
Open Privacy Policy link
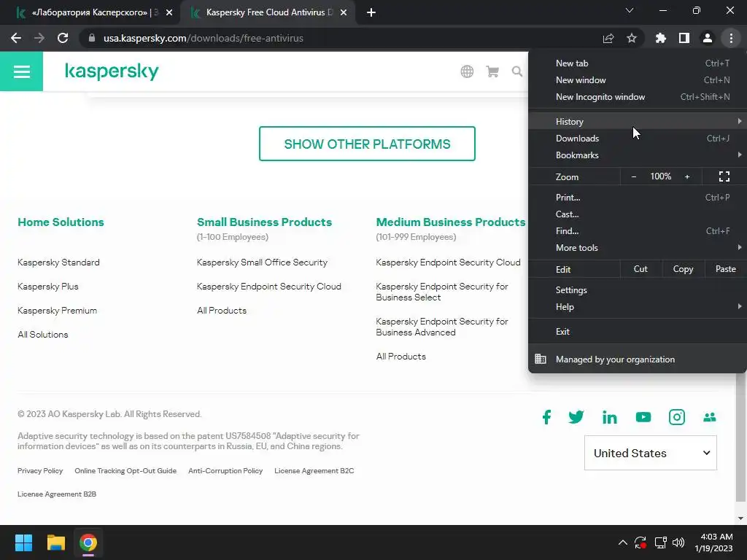click(x=40, y=470)
